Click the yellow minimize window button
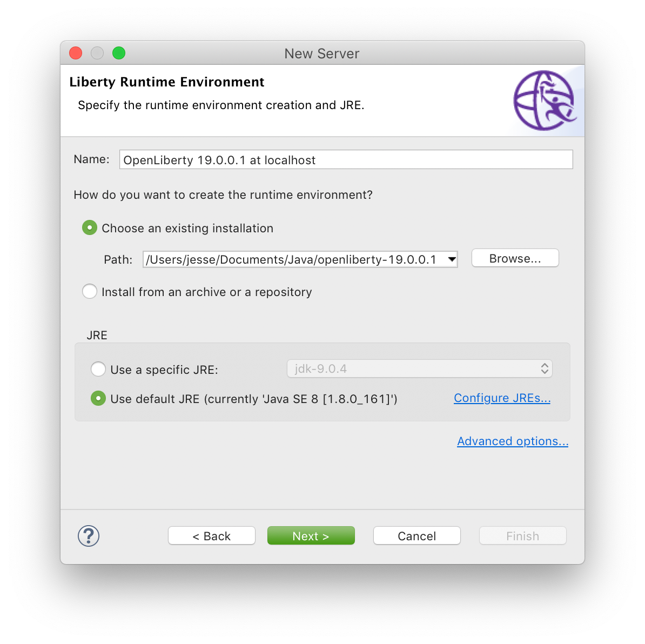This screenshot has height=644, width=645. 97,53
